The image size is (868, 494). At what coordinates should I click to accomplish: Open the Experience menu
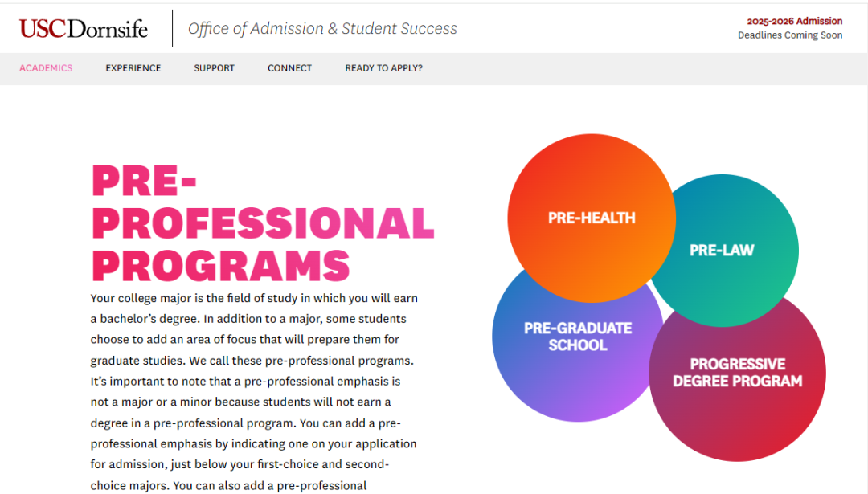tap(133, 68)
